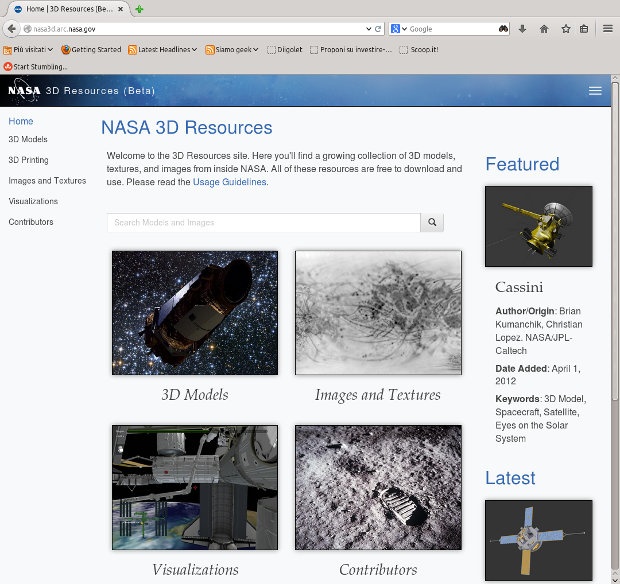The height and width of the screenshot is (584, 620).
Task: Expand the Siamo geek feed dropdown
Action: click(232, 49)
